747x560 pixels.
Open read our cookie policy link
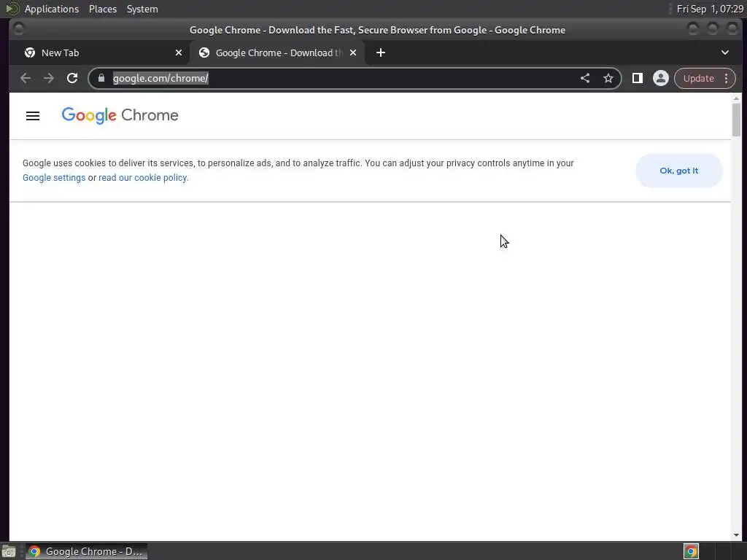[x=144, y=178]
